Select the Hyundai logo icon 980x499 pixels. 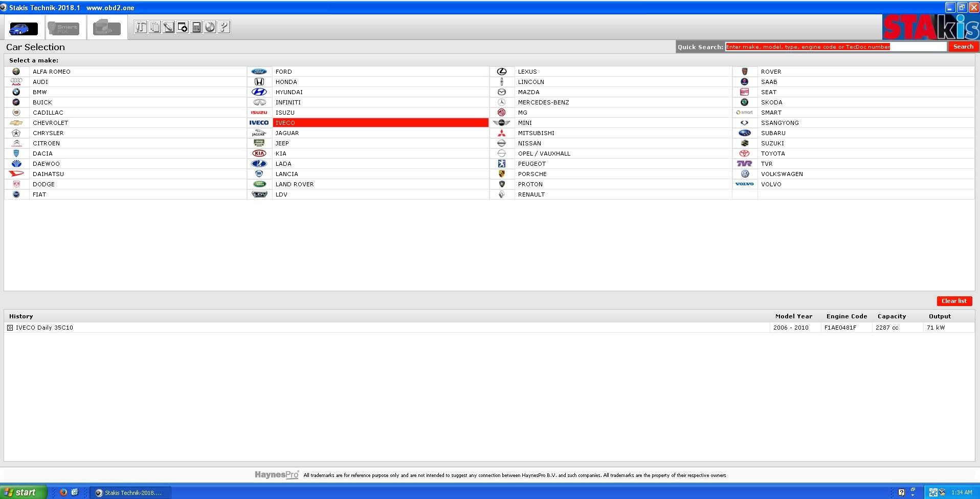click(x=259, y=92)
